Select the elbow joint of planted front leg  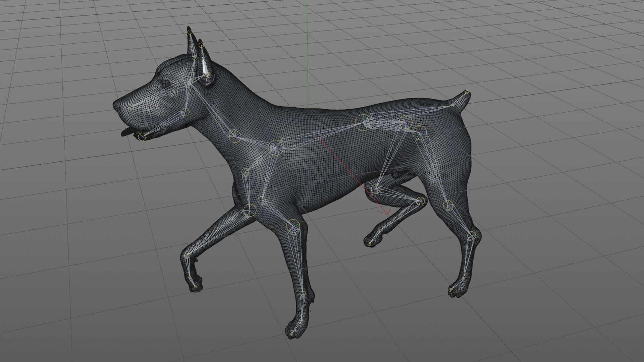click(293, 226)
